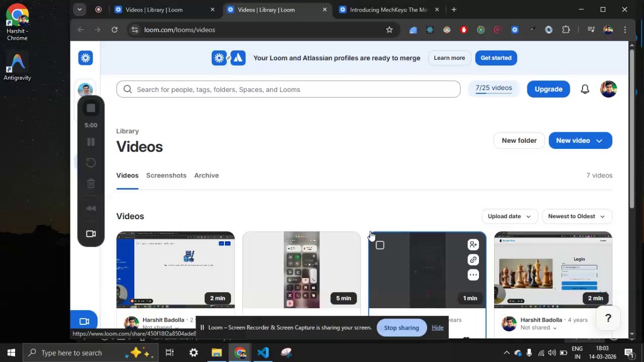Switch to the Videos tab

coord(127,175)
